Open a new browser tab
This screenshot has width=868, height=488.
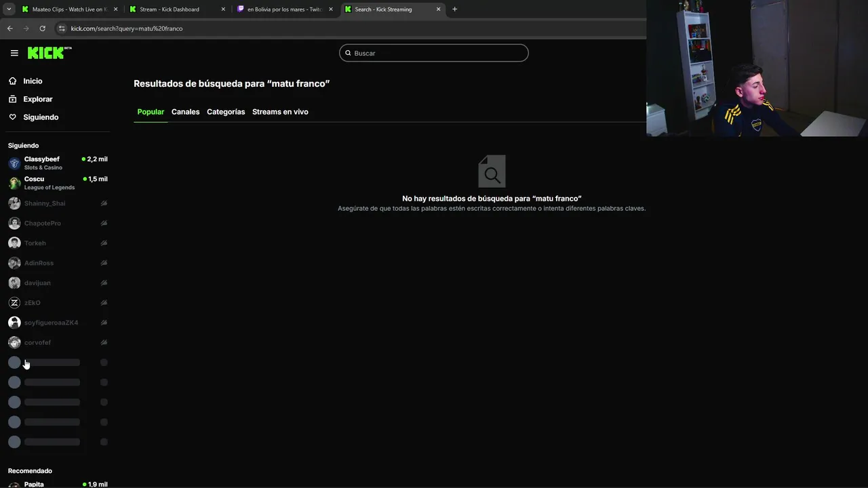click(x=454, y=9)
